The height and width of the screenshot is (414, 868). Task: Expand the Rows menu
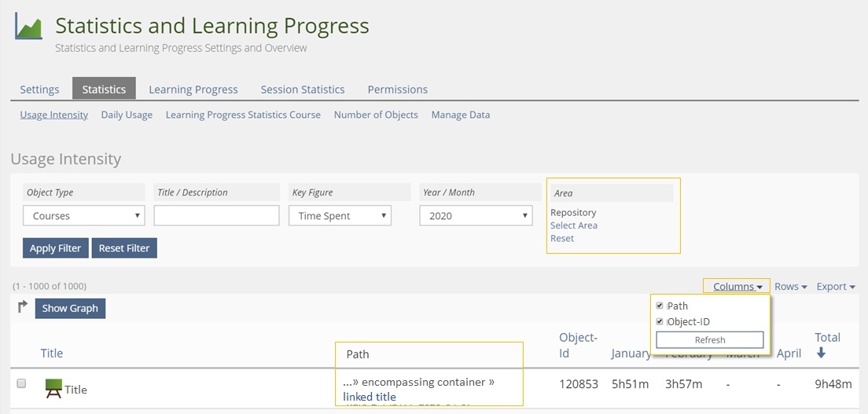pos(790,287)
